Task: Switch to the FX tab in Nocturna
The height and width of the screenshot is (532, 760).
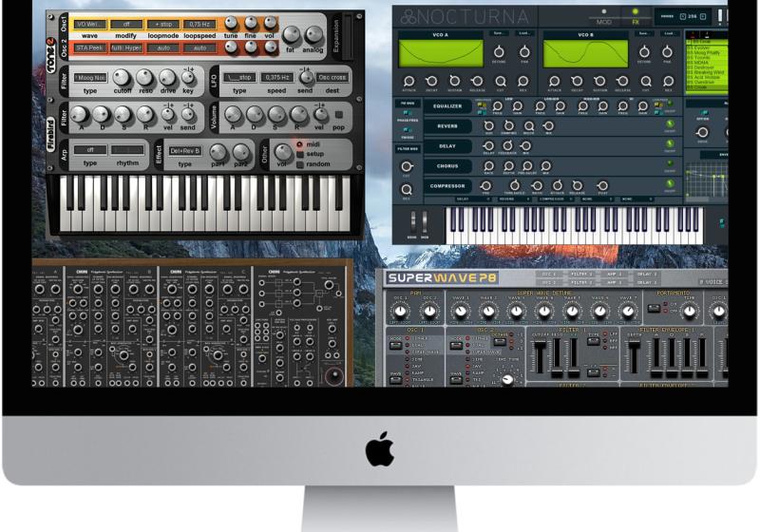Action: pos(636,17)
